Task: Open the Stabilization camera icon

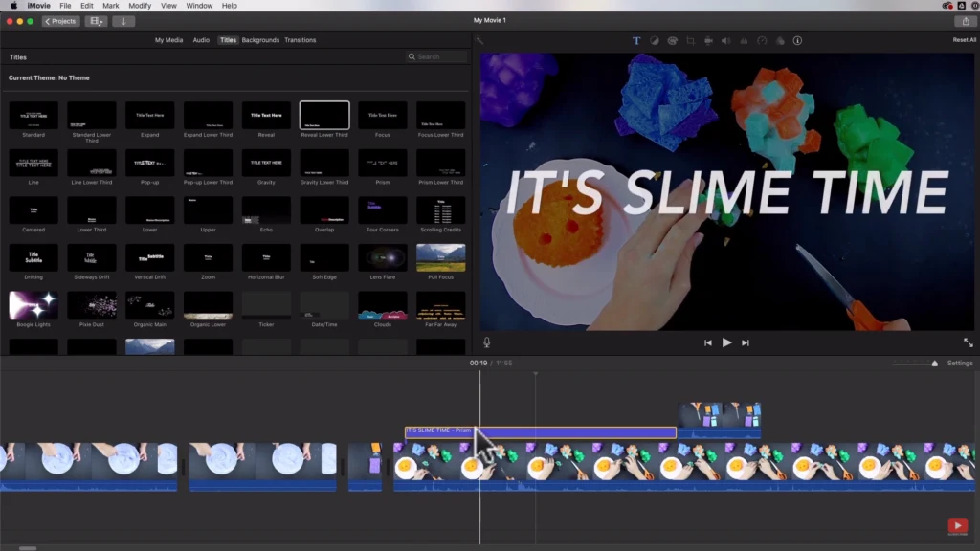Action: click(x=708, y=41)
